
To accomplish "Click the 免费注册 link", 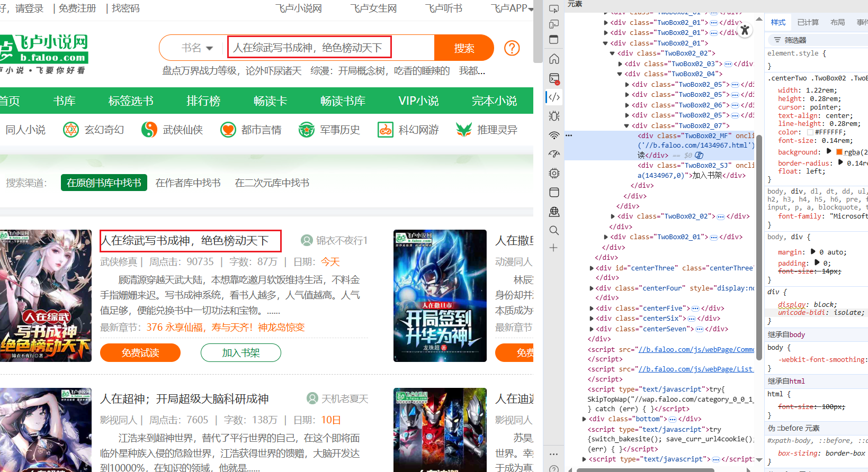I will pos(77,8).
